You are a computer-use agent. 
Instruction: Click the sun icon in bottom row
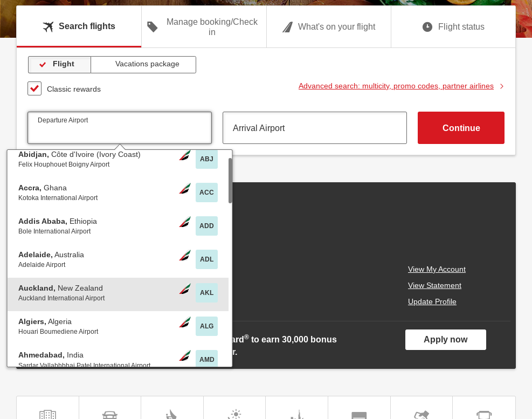tap(235, 414)
